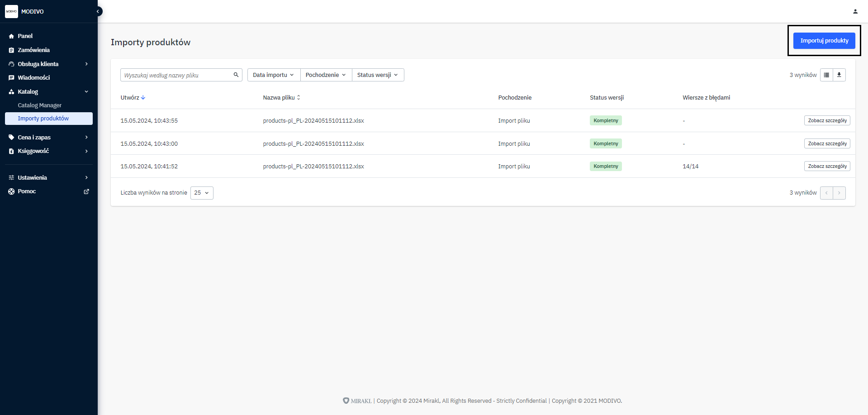Collapse the sidebar with arrow toggle

tap(98, 11)
